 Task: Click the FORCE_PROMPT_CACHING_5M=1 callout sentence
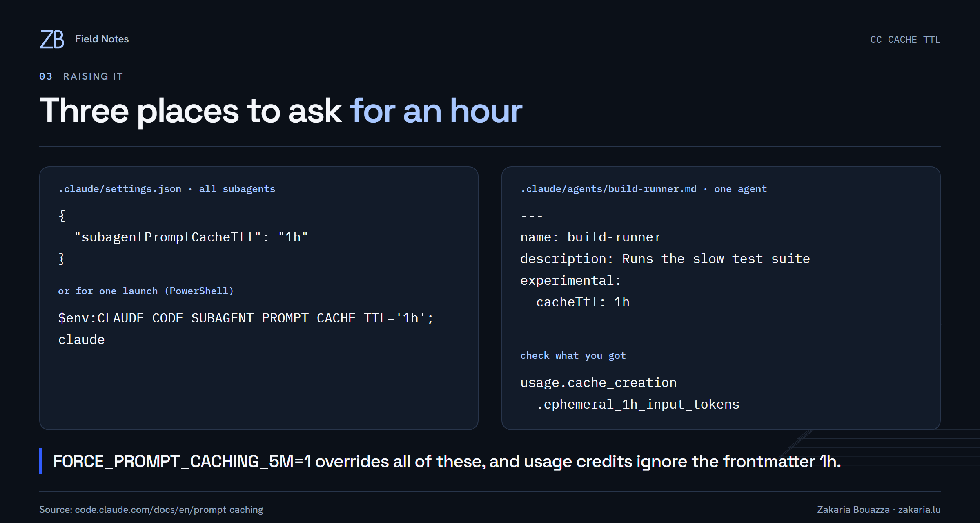[447, 461]
